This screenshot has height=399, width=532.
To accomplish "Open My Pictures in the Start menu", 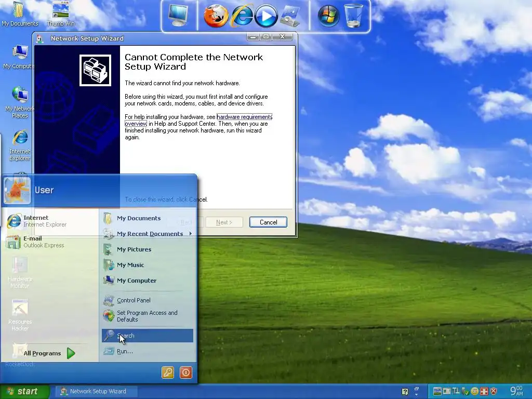I will 147,249.
